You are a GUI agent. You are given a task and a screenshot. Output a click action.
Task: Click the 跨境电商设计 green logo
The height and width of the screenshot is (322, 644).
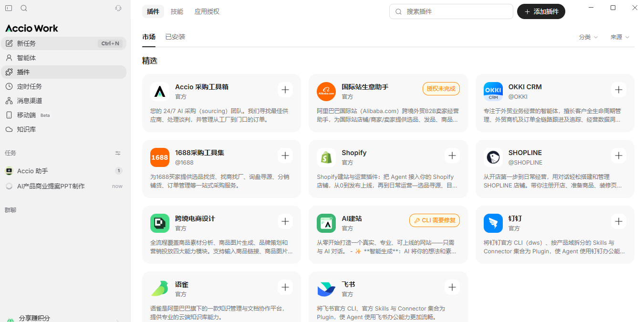click(160, 223)
